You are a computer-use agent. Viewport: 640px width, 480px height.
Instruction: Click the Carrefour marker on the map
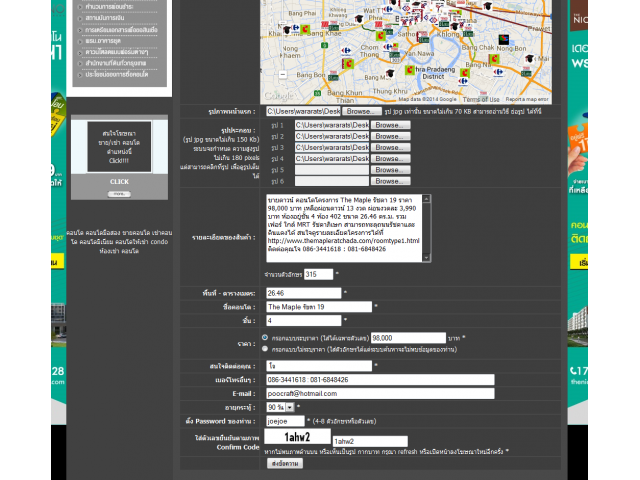click(x=346, y=51)
